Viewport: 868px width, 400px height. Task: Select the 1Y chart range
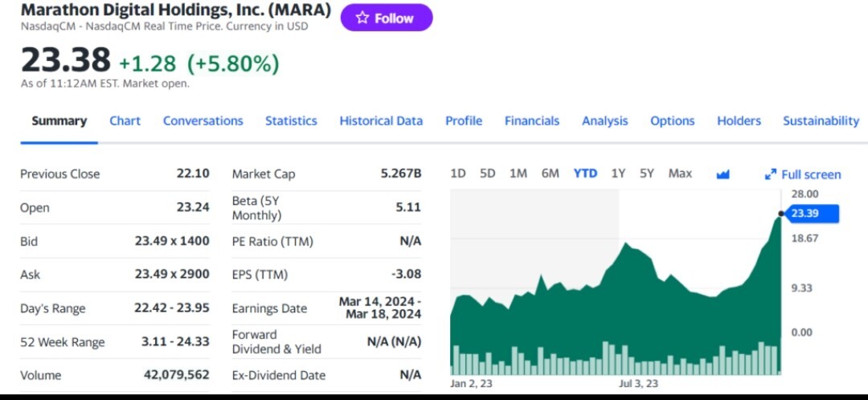click(618, 173)
